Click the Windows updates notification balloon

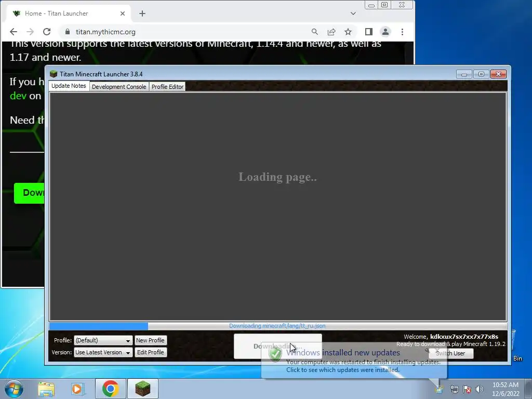[x=354, y=362]
